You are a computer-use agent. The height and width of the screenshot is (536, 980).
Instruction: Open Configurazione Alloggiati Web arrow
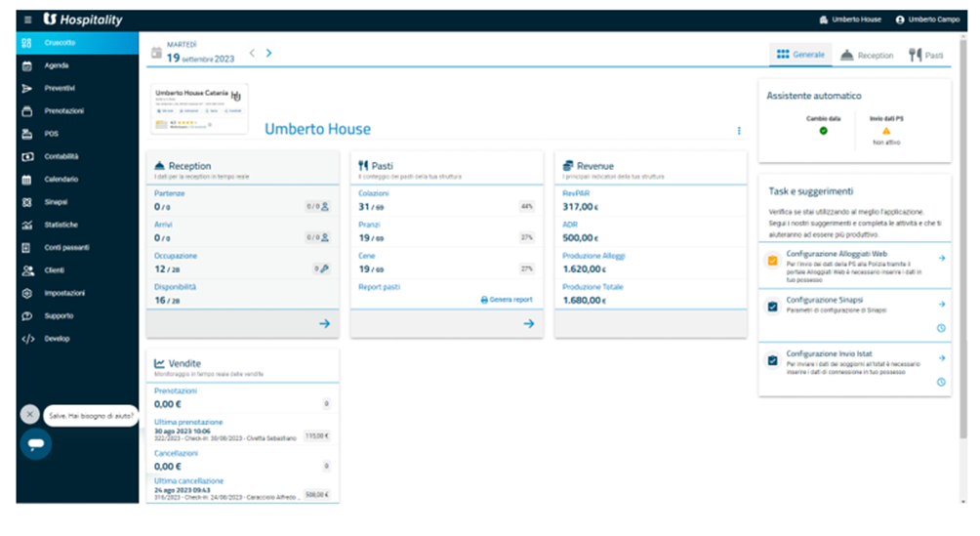point(941,259)
